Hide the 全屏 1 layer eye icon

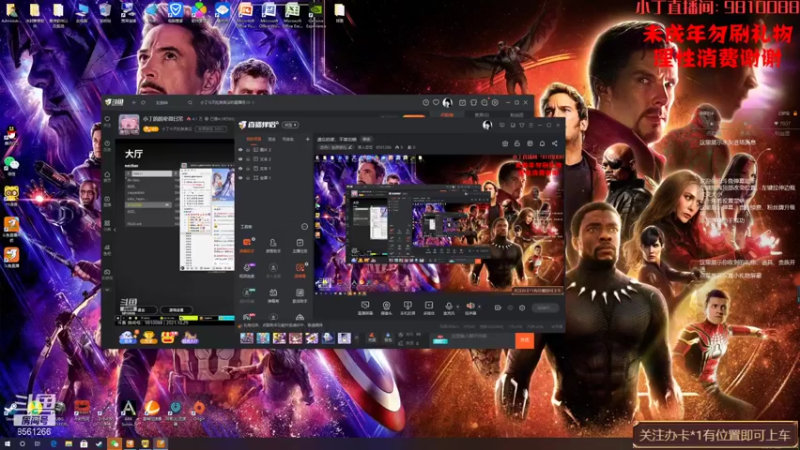(x=240, y=178)
